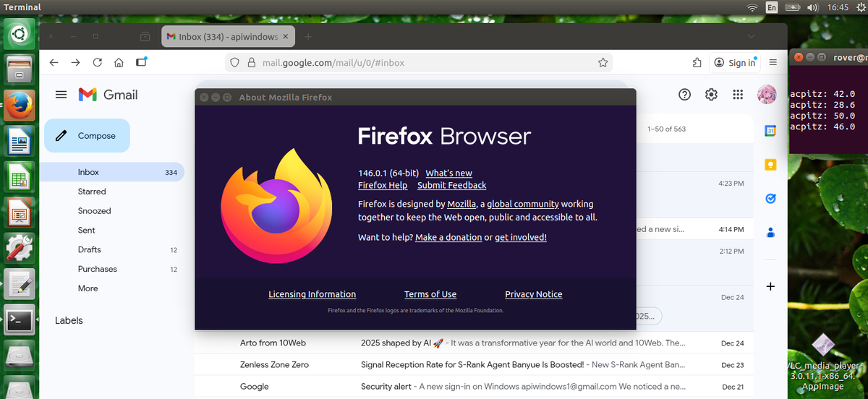Screen dimensions: 868x399
Task: Follow the global community link
Action: (523, 205)
